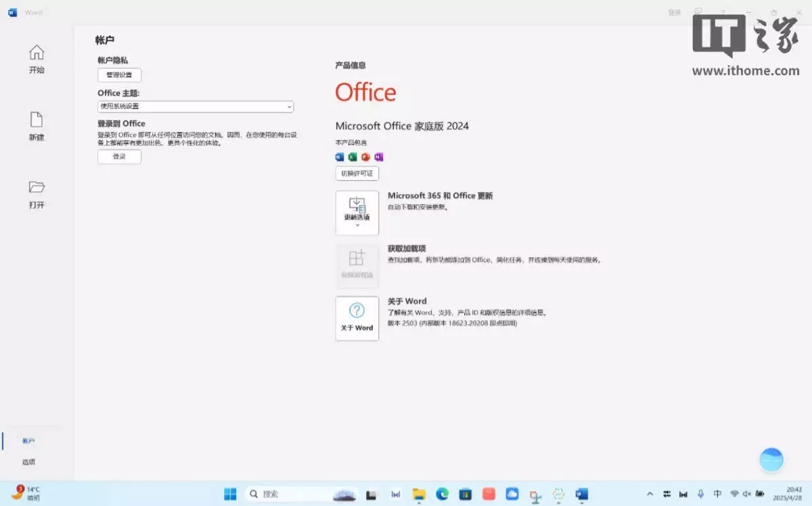This screenshot has width=812, height=506.
Task: Click the battery icon in the tray
Action: click(760, 494)
